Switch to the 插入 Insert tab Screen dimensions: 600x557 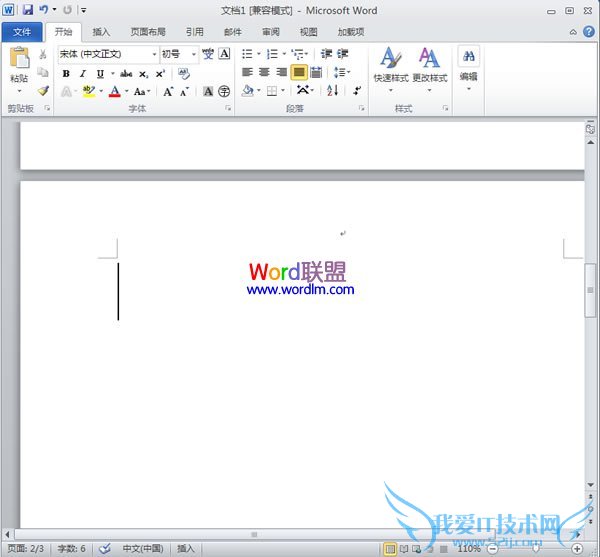(101, 32)
